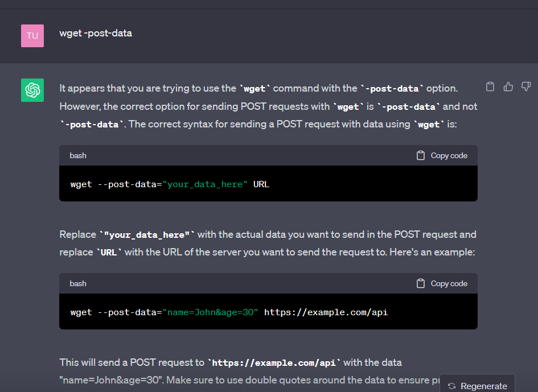The width and height of the screenshot is (538, 392).
Task: Select the bash label on the first code block
Action: coord(78,155)
